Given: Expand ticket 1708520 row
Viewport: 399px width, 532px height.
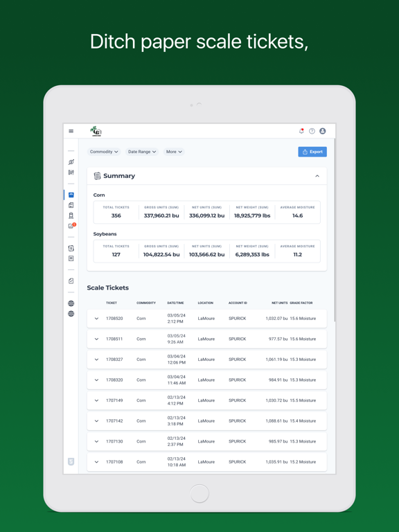Looking at the screenshot, I should tap(97, 319).
